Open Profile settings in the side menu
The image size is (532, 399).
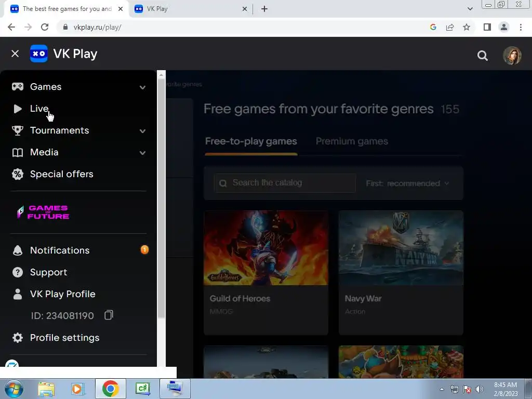[64, 338]
